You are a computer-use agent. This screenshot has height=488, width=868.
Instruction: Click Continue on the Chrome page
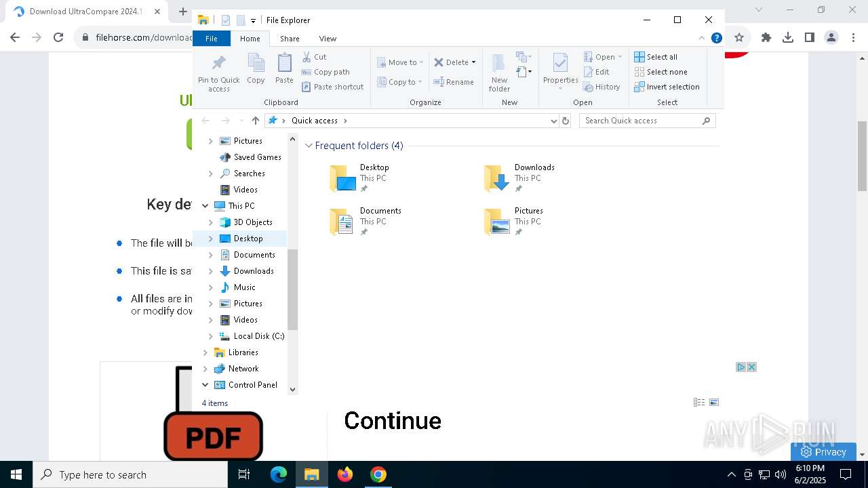click(x=393, y=420)
